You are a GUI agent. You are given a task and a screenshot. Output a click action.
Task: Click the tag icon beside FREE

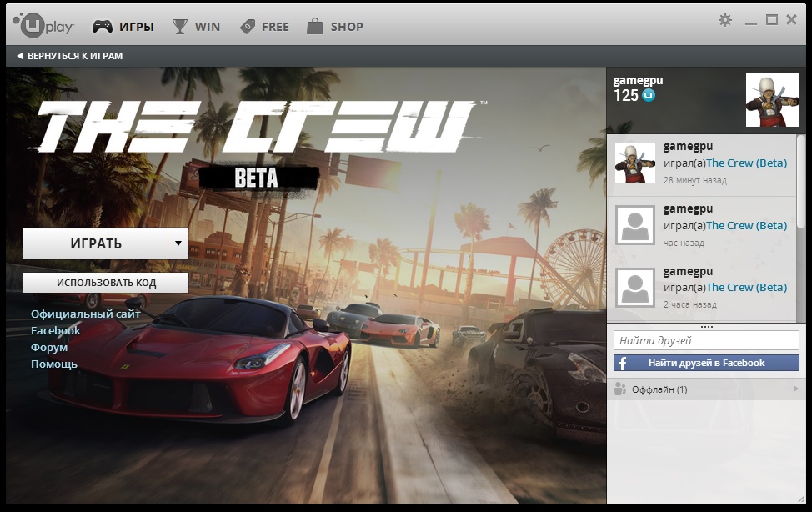pos(248,26)
